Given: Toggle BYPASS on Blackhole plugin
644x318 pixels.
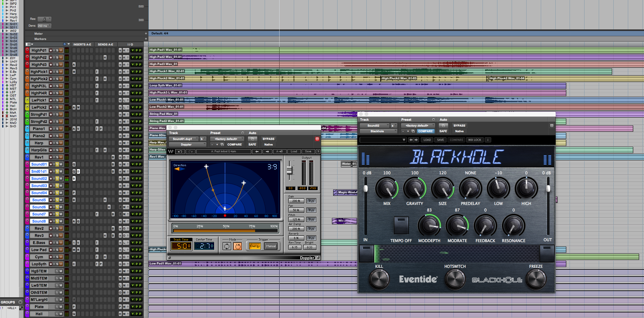Looking at the screenshot, I should point(459,126).
